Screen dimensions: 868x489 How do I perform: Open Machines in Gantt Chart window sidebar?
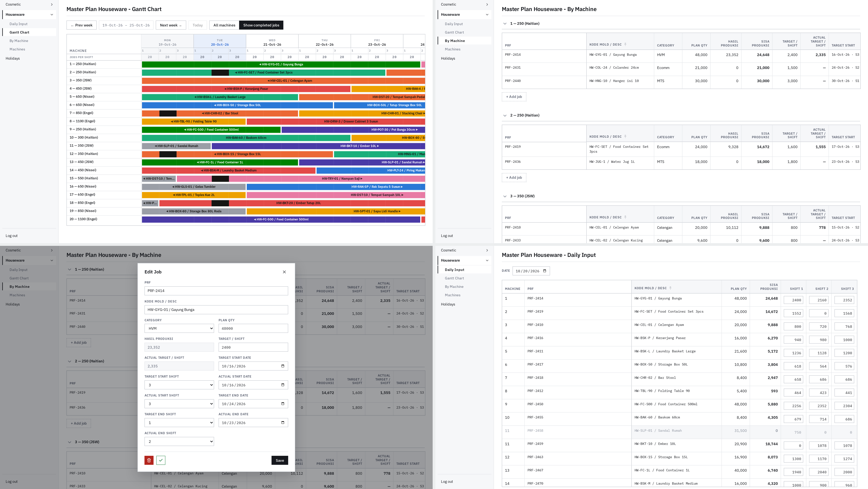coord(17,49)
